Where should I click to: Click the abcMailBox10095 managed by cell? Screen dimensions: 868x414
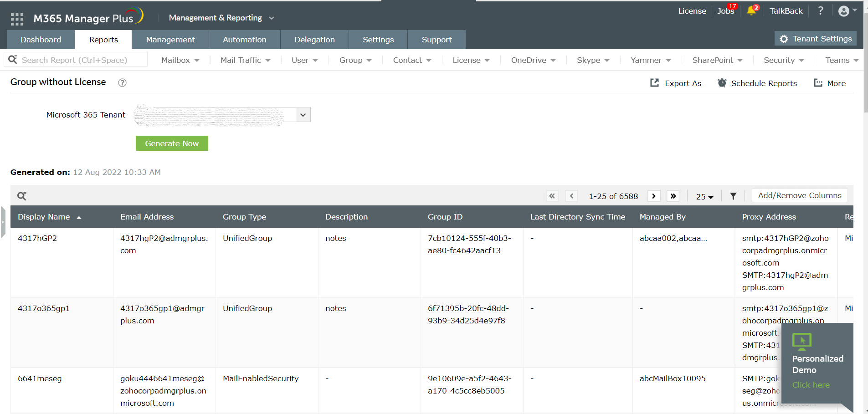coord(673,378)
